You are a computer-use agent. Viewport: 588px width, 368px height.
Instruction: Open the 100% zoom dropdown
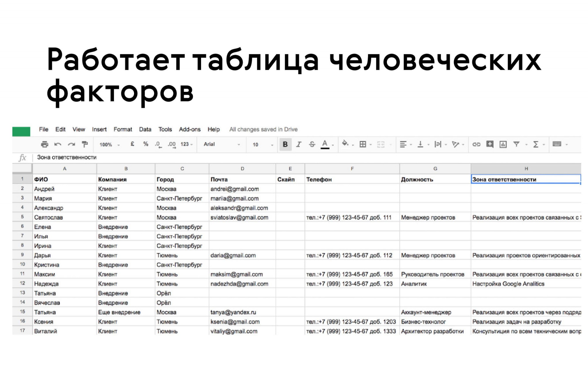[110, 145]
